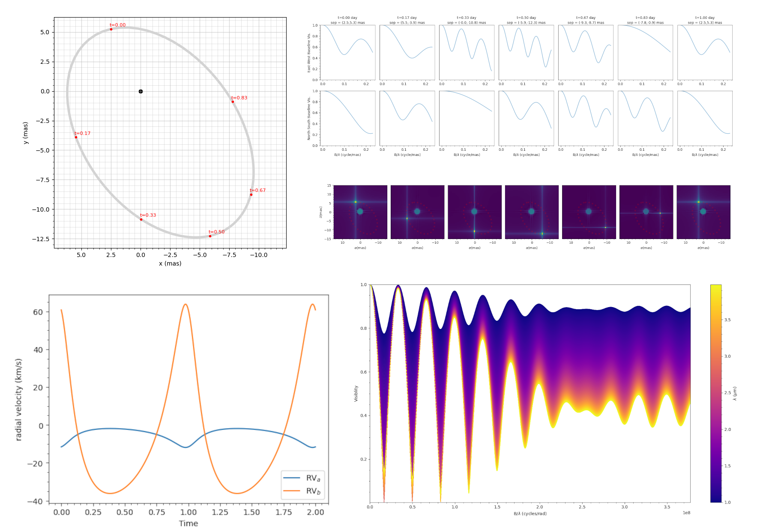Select the t=0.17 point on the orbit
Viewport: 757px width, 532px height.
click(76, 137)
